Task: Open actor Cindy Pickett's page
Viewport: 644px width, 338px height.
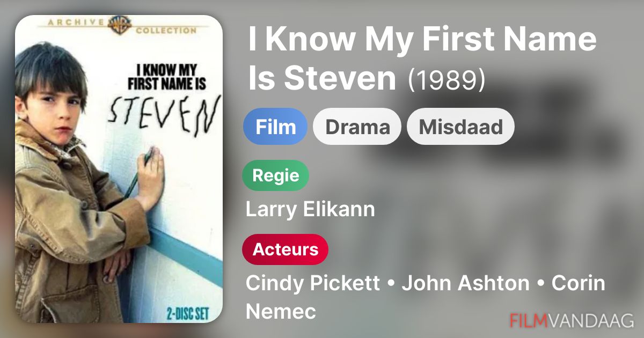Action: (312, 283)
